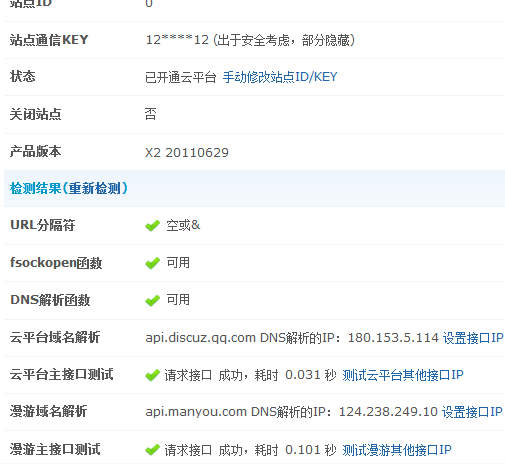This screenshot has width=505, height=464.
Task: Click IP address 180.153.5.114
Action: pyautogui.click(x=393, y=338)
